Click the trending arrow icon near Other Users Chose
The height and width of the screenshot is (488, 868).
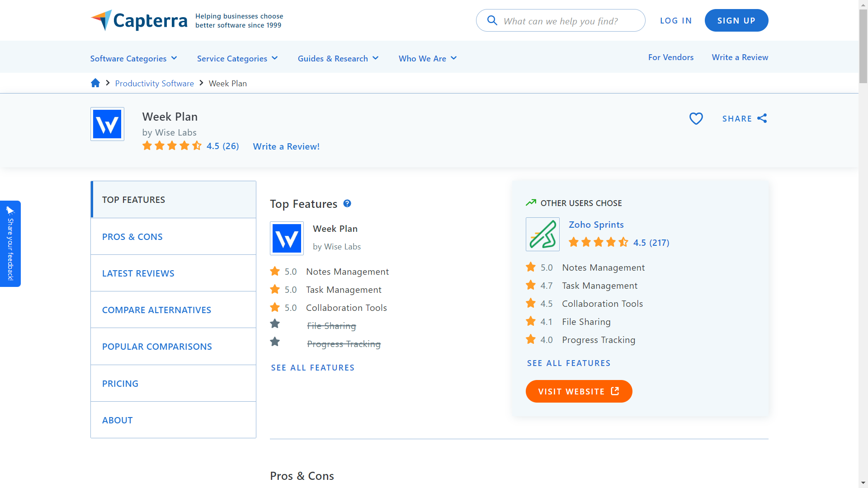531,202
